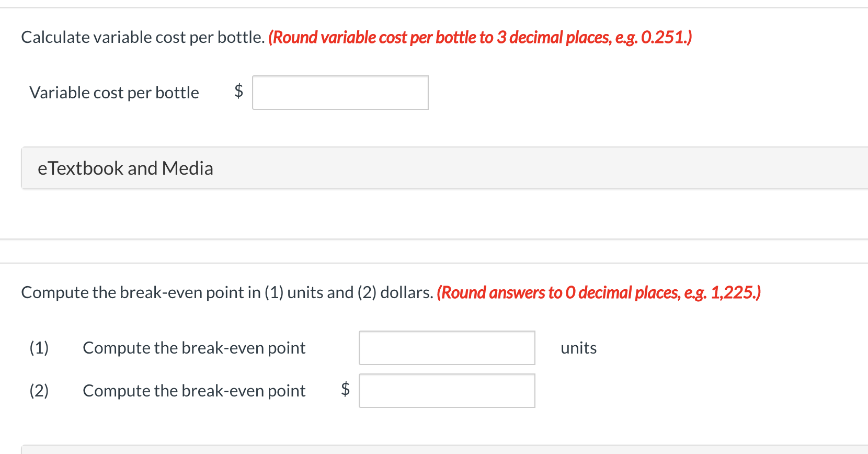This screenshot has width=868, height=454.
Task: Click the Variable cost per bottle text label
Action: click(x=115, y=93)
